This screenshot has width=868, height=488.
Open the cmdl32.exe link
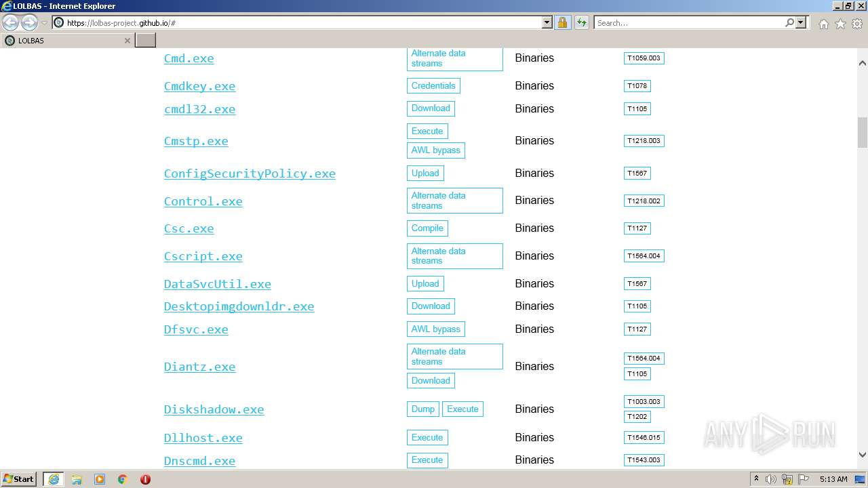coord(199,109)
